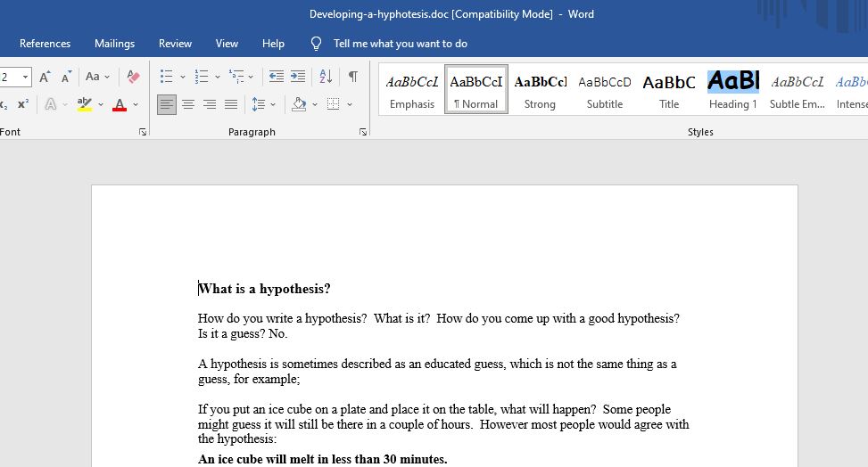The height and width of the screenshot is (467, 868).
Task: Open the Font dialog launcher
Action: pyautogui.click(x=143, y=132)
